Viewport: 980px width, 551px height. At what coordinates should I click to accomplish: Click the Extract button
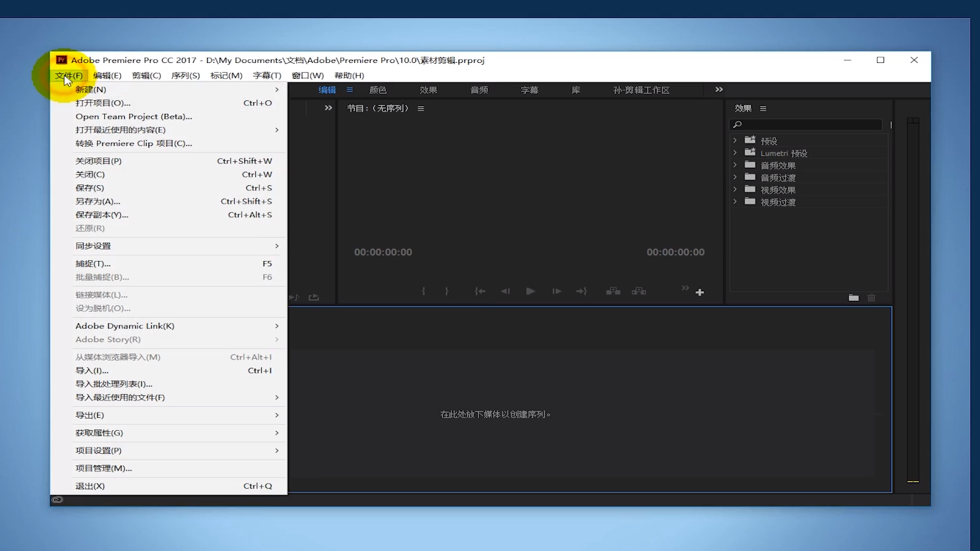tap(639, 291)
